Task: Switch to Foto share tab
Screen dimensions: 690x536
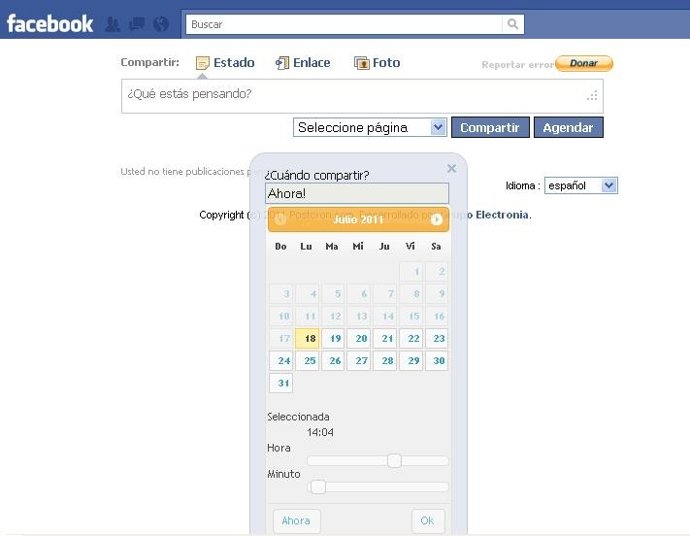Action: tap(377, 62)
